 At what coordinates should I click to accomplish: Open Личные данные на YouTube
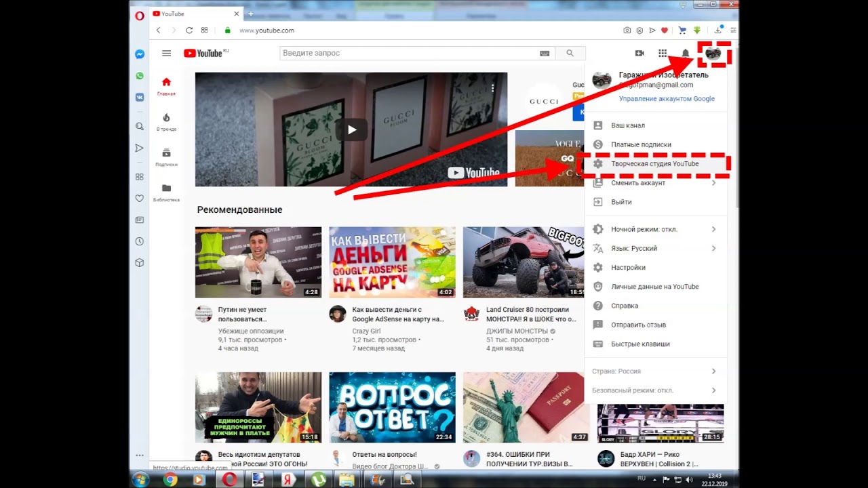[x=655, y=287]
